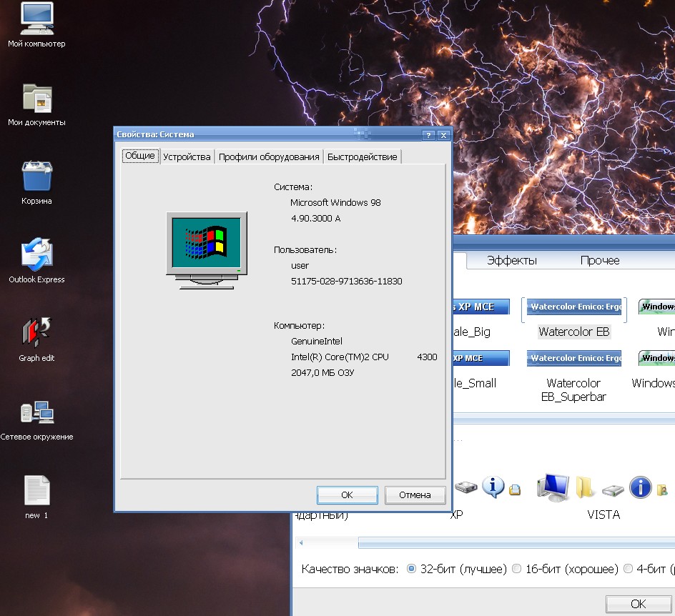675x616 pixels.
Task: Click the VISTA yellow folder icon
Action: pyautogui.click(x=585, y=487)
